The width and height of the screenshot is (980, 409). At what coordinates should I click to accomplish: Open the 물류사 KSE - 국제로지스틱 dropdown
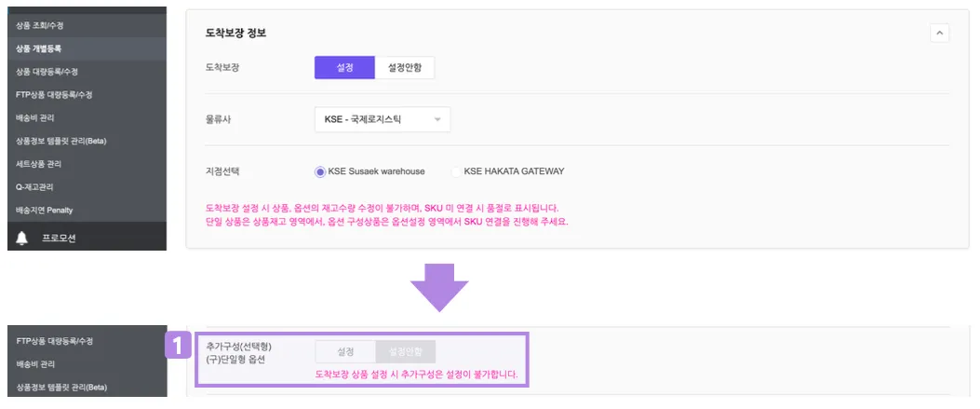(x=383, y=119)
